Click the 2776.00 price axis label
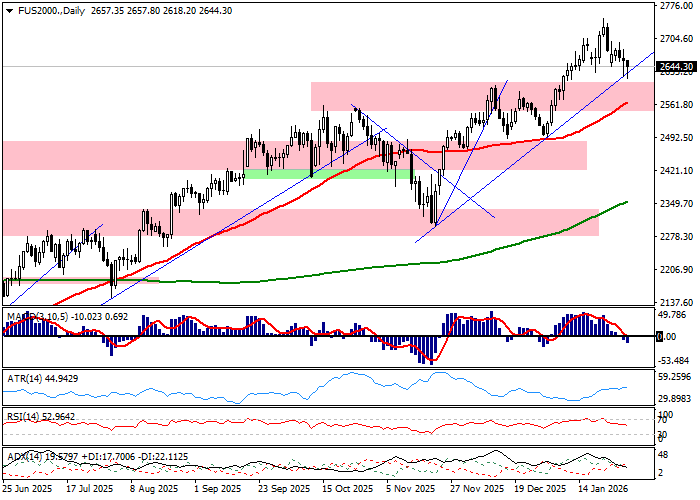The image size is (700, 500). point(676,6)
